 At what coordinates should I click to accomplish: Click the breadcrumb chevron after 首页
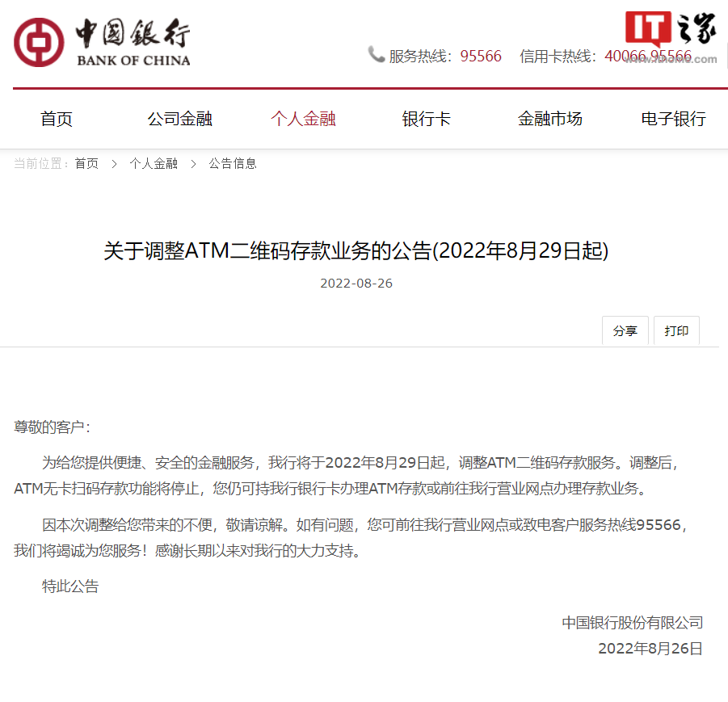114,164
